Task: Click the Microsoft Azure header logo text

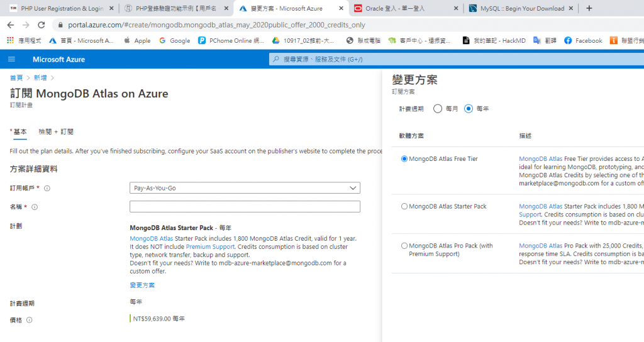Action: pyautogui.click(x=58, y=60)
